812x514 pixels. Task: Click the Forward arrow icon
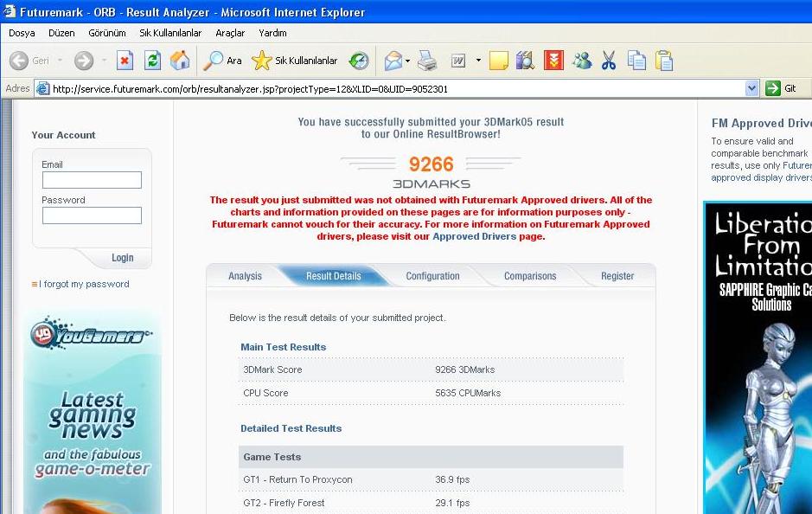pyautogui.click(x=83, y=61)
